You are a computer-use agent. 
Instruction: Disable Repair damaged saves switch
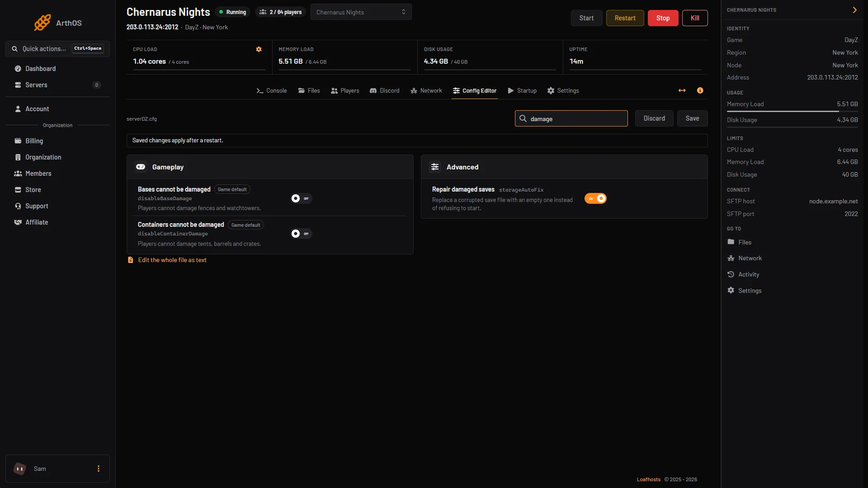coord(595,198)
